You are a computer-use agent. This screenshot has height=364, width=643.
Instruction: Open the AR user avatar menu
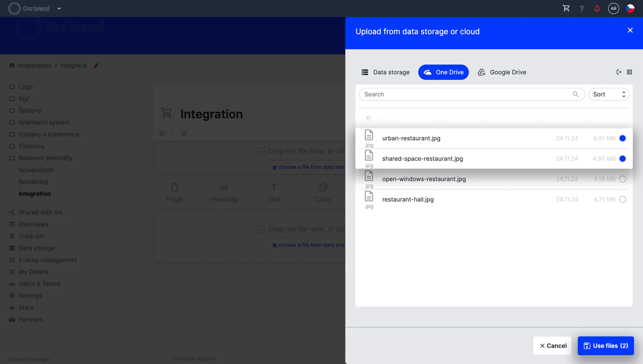(x=613, y=8)
